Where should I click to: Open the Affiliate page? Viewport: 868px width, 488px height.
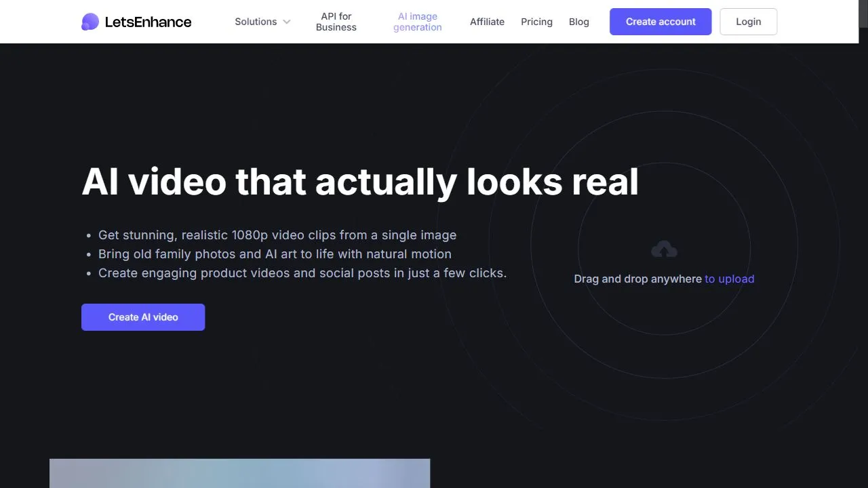(487, 22)
